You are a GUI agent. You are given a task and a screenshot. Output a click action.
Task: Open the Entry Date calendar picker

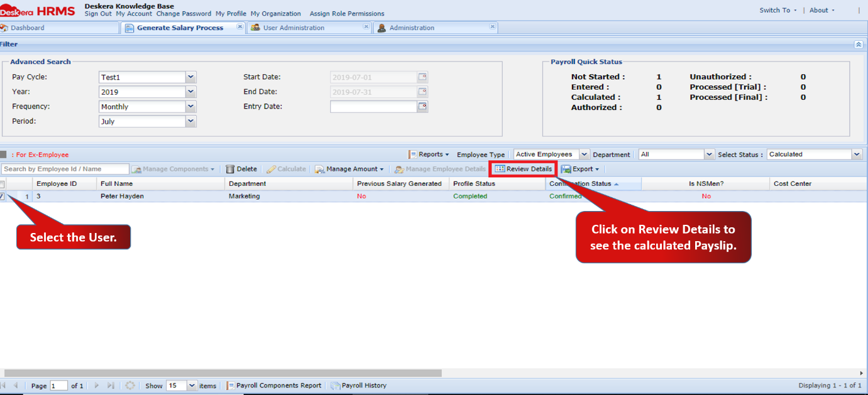[x=423, y=107]
